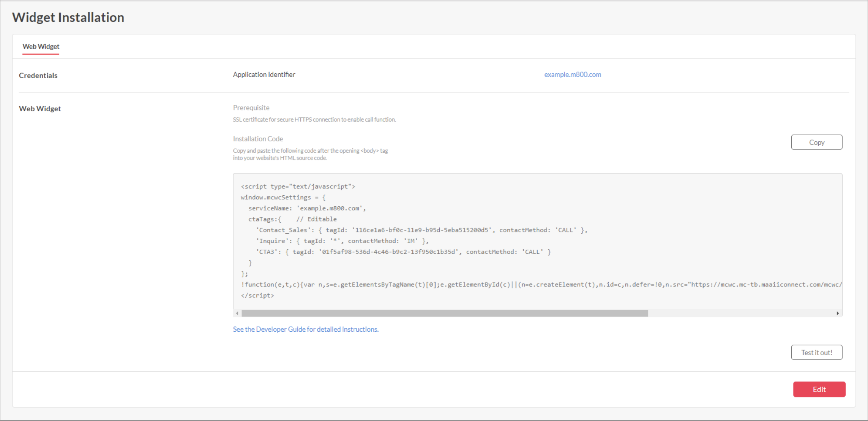Click the ctaTags Editable comment line

[x=292, y=219]
